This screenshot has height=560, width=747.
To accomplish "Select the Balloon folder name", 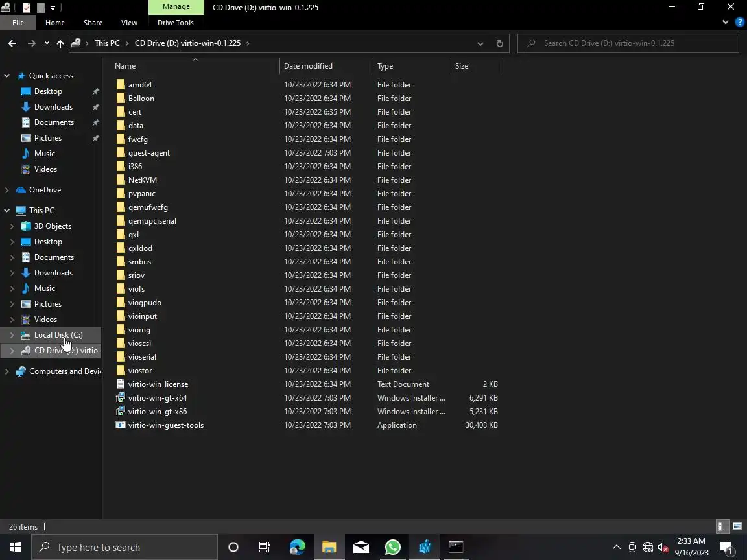I will pos(141,99).
